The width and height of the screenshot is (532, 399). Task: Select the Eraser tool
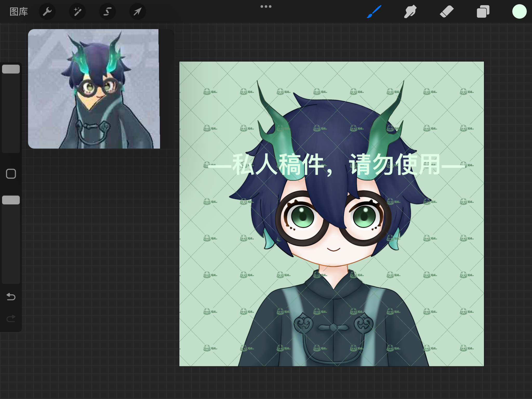tap(447, 12)
